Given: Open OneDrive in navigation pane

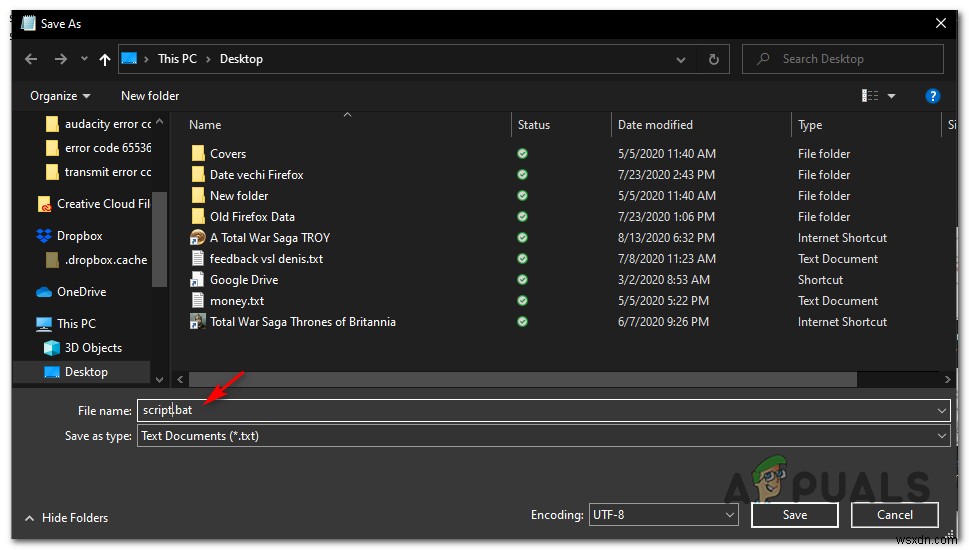Looking at the screenshot, I should (x=71, y=292).
